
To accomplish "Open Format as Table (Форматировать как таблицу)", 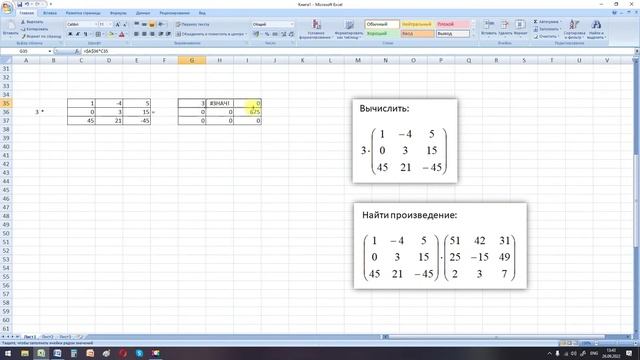I will (349, 29).
